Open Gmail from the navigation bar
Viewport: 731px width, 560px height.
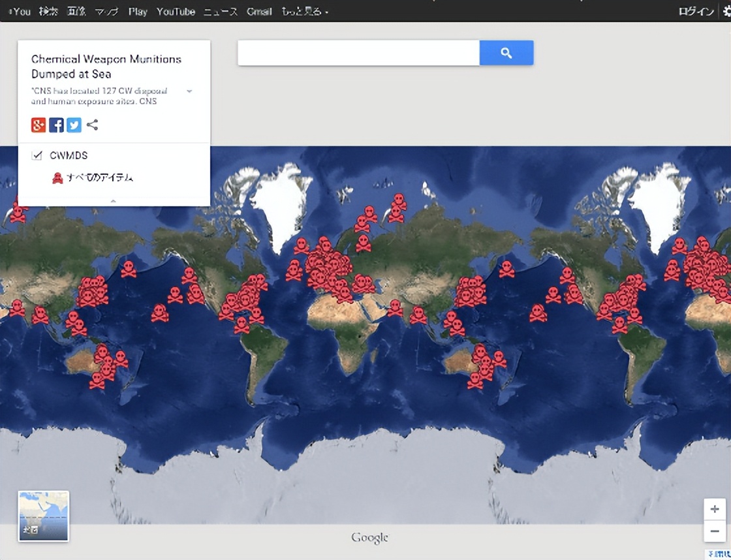(259, 11)
